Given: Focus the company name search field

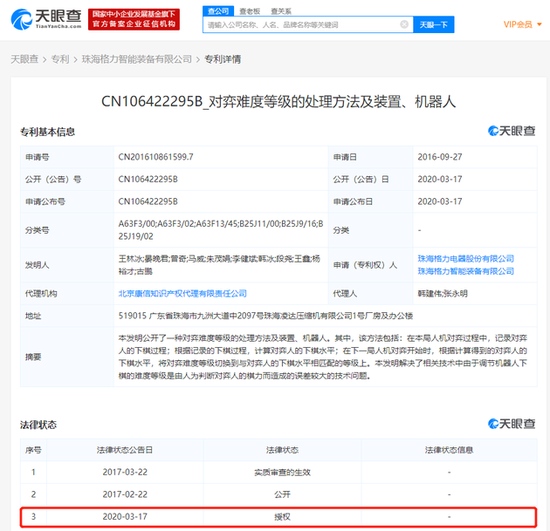Looking at the screenshot, I should coord(302,25).
